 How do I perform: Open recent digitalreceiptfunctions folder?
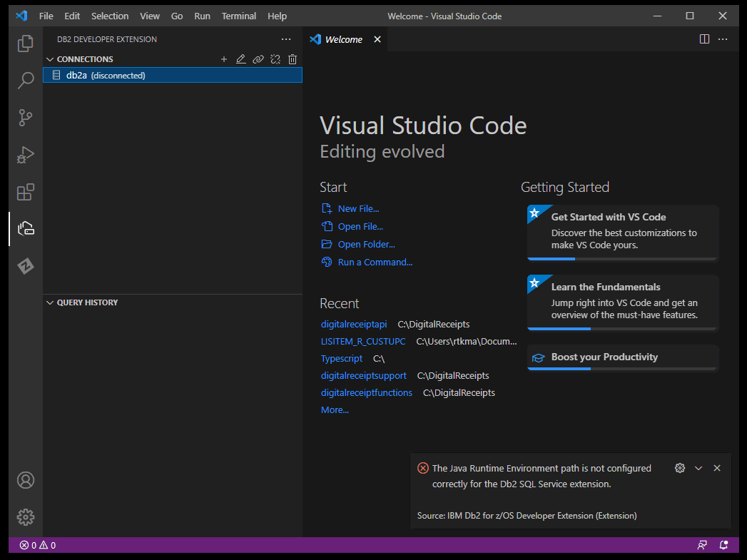(x=366, y=393)
